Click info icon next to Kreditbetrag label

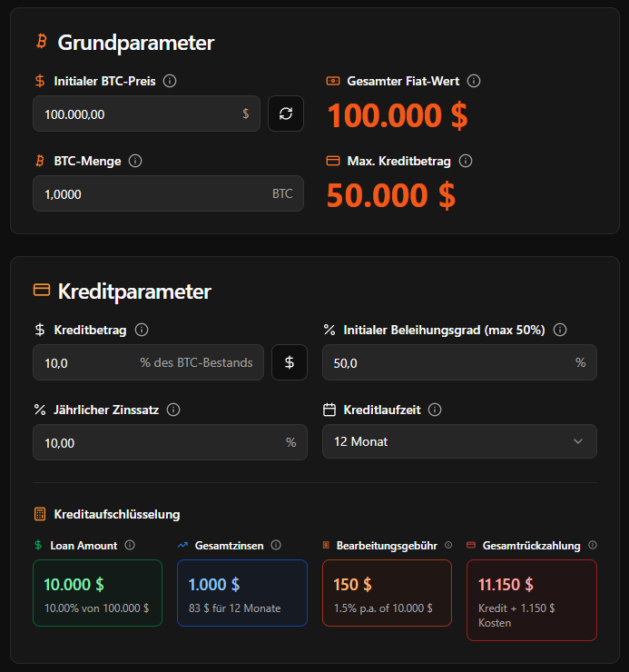[142, 330]
